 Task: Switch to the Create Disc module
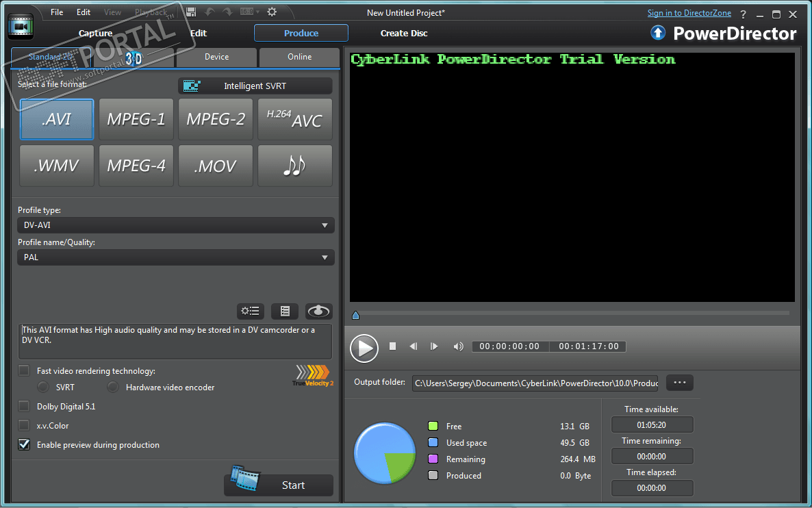pos(404,33)
